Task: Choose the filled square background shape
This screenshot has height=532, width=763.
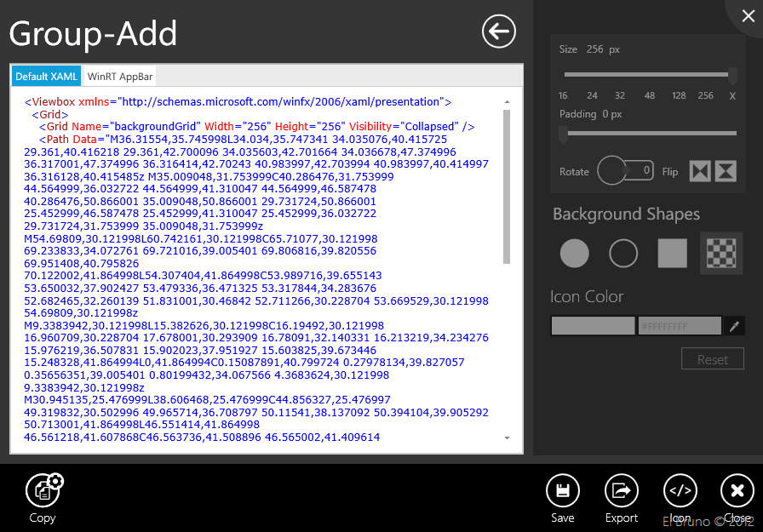Action: coord(672,253)
